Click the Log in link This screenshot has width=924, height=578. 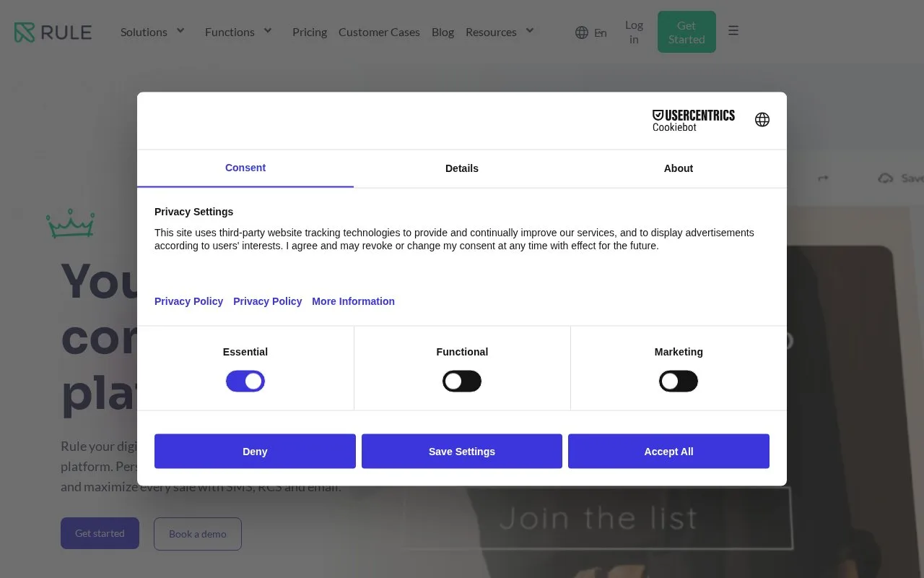click(634, 32)
